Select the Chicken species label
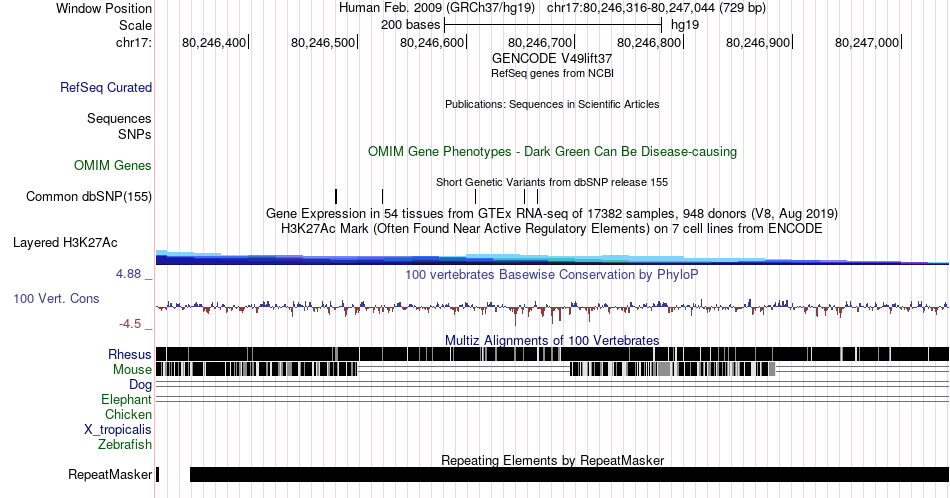The height and width of the screenshot is (498, 950). point(128,414)
